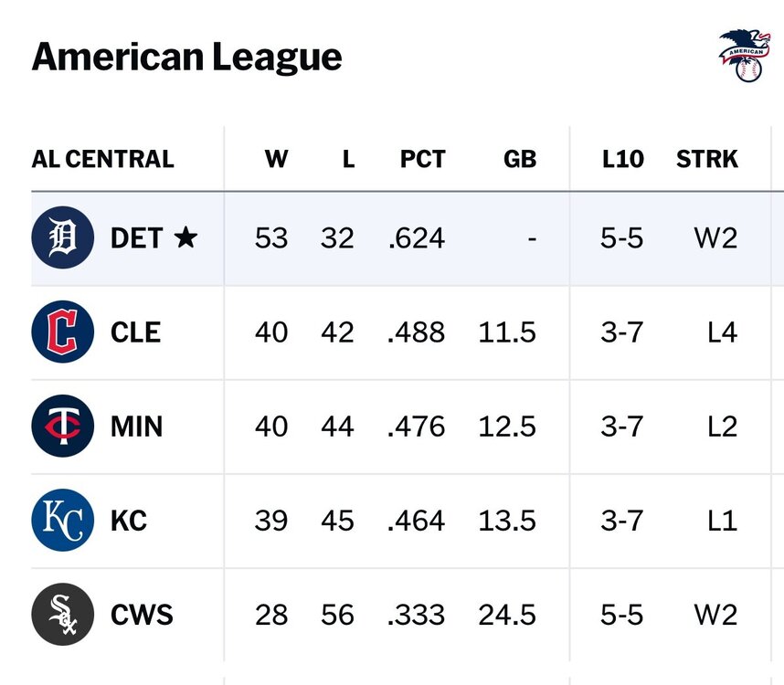The height and width of the screenshot is (685, 784).
Task: Click the AL CENTRAL division heading
Action: [102, 159]
